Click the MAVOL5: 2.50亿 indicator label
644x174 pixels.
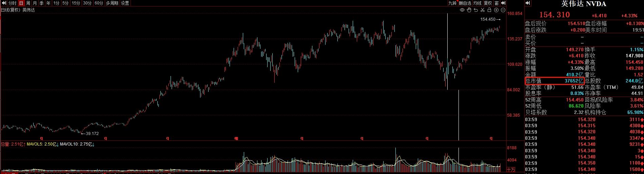(43, 144)
